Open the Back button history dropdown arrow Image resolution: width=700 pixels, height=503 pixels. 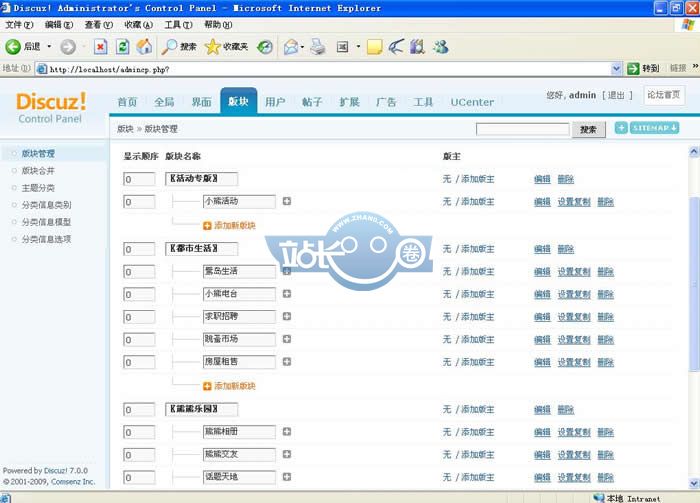point(49,46)
